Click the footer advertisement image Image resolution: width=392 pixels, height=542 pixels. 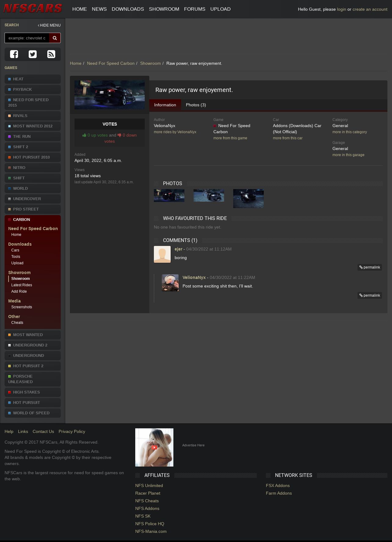click(154, 447)
